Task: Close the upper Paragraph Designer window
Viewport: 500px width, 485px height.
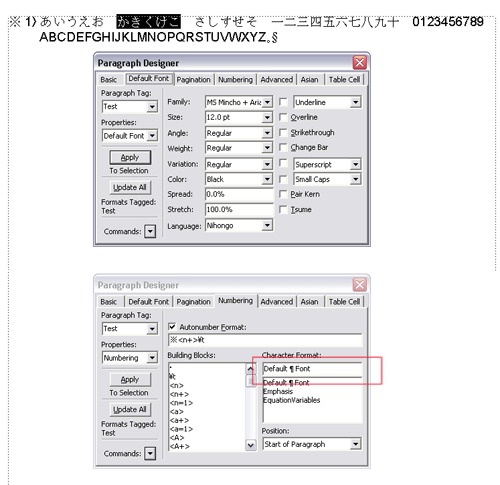Action: point(360,62)
